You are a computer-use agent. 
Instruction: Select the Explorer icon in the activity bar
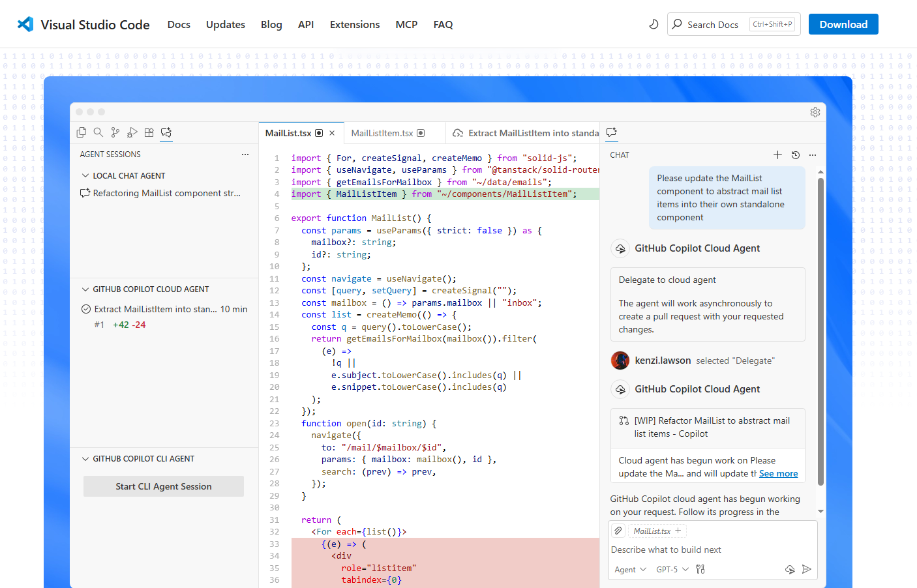(82, 132)
